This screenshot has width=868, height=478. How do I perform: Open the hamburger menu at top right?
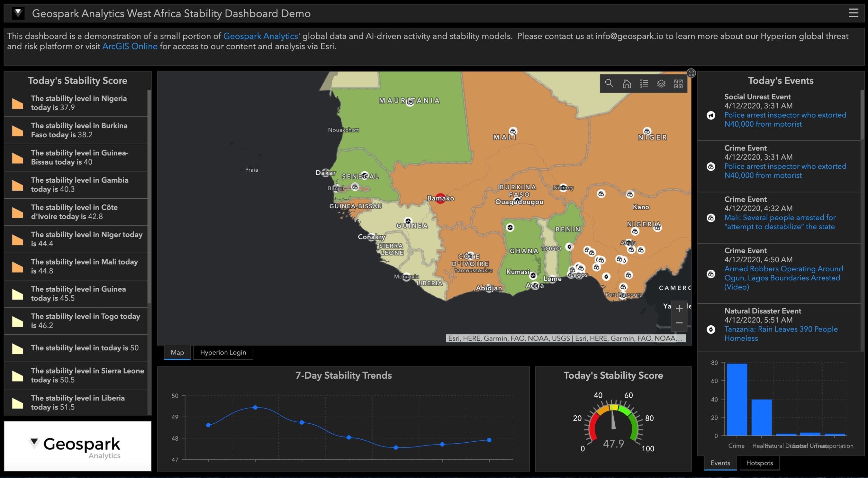pos(853,13)
